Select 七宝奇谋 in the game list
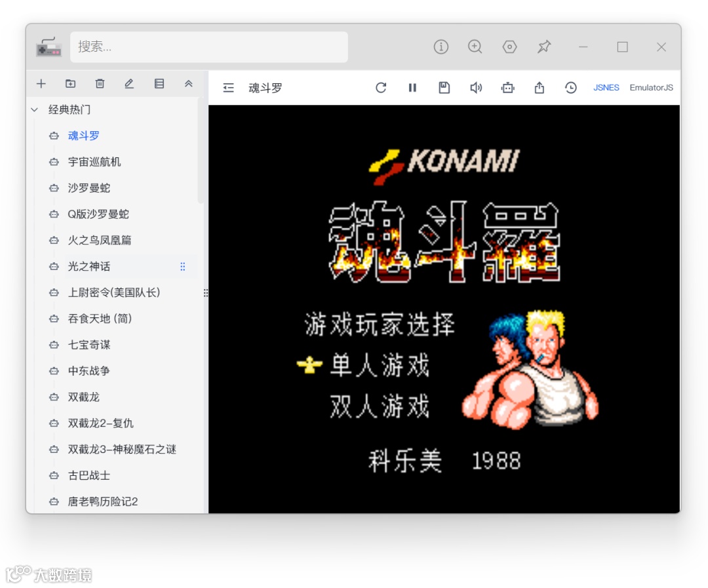 89,345
